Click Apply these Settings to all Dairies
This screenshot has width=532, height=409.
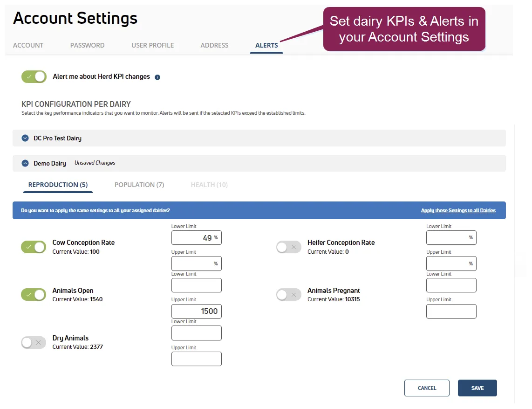(x=458, y=211)
